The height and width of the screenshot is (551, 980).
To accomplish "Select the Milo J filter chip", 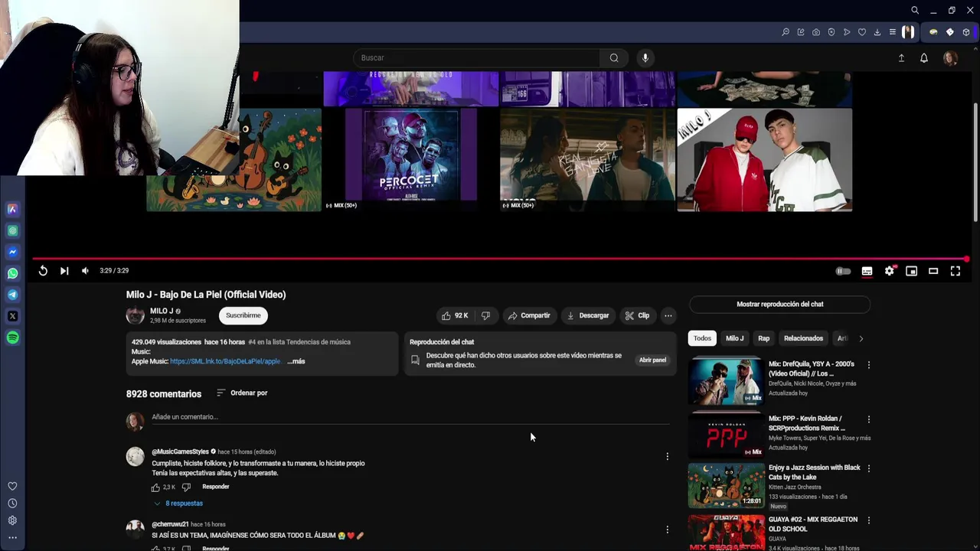I will 734,338.
